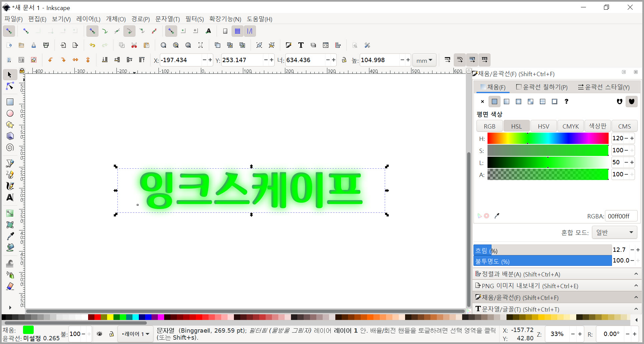Switch to HSV color mode

pyautogui.click(x=544, y=126)
